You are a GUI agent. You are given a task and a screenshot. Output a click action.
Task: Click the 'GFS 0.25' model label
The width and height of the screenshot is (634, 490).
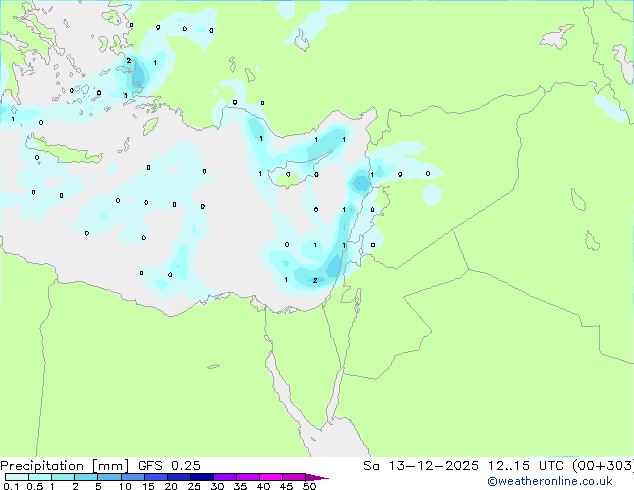point(169,466)
